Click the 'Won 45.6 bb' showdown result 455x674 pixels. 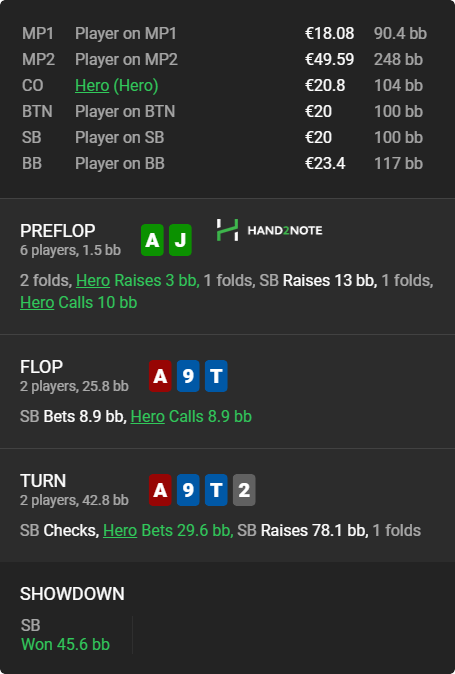65,644
